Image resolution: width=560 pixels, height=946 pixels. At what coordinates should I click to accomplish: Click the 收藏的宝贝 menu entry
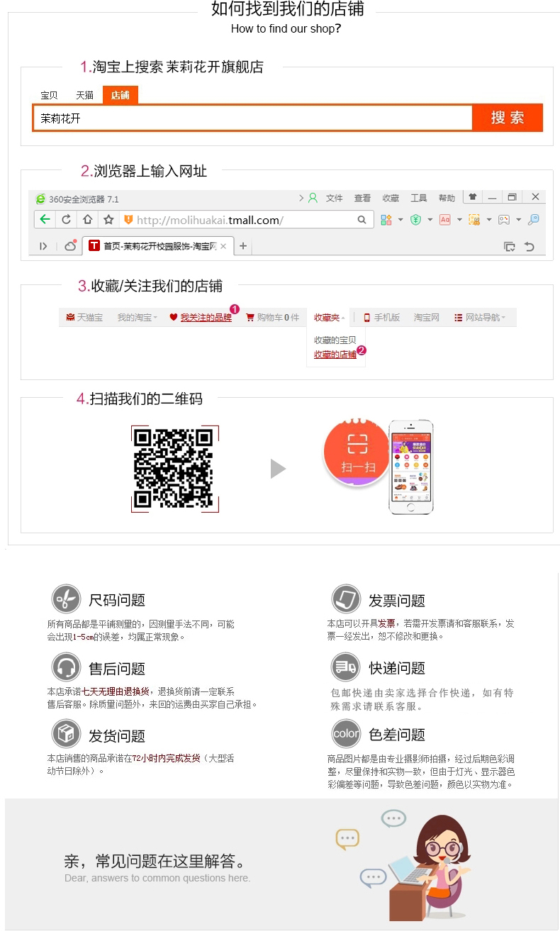335,340
